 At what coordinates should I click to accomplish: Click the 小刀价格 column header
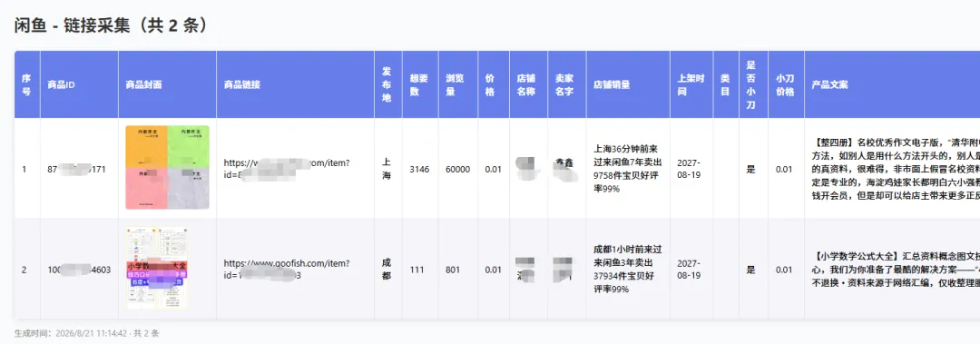coord(785,84)
